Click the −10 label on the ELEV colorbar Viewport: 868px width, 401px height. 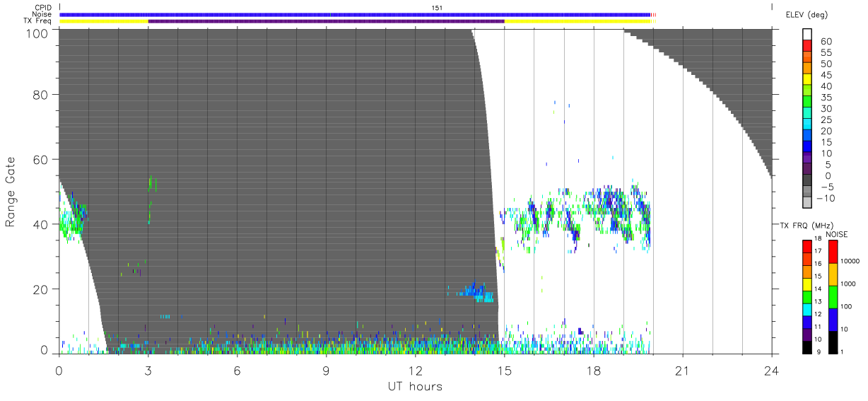(826, 198)
